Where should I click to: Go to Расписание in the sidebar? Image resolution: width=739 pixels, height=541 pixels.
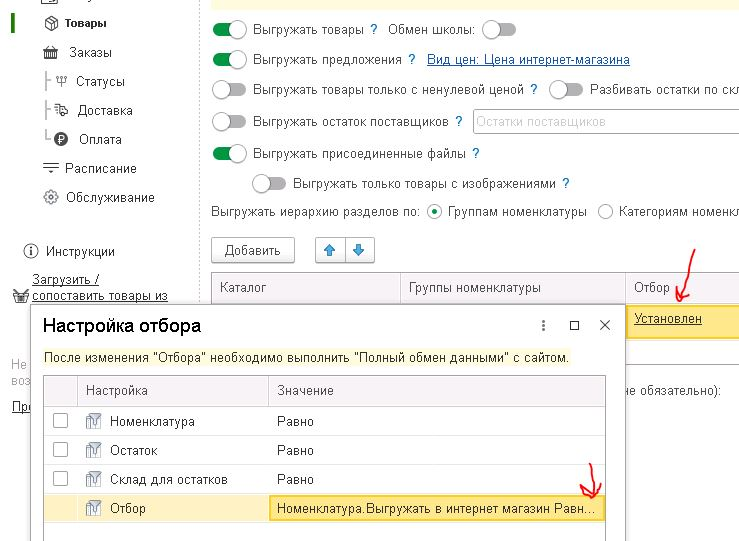click(100, 168)
